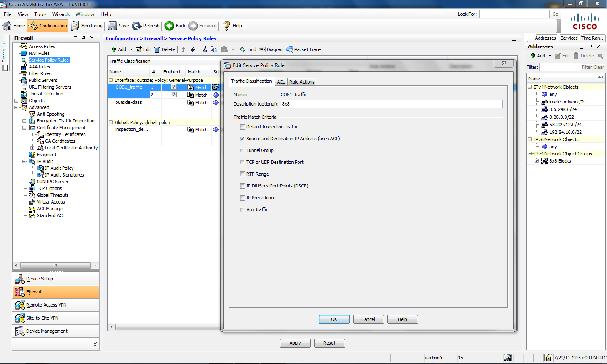Click the Look For search box
Viewport: 607px width, 364px height.
click(x=514, y=14)
